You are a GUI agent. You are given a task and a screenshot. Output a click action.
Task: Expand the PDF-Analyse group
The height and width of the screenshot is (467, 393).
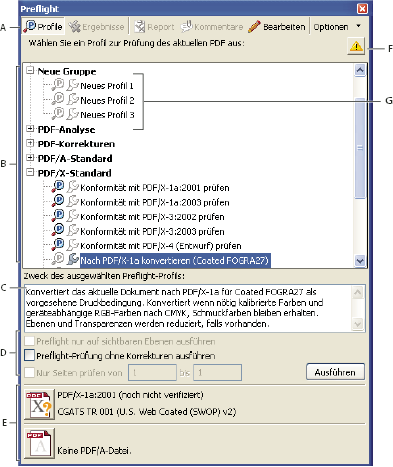point(30,129)
